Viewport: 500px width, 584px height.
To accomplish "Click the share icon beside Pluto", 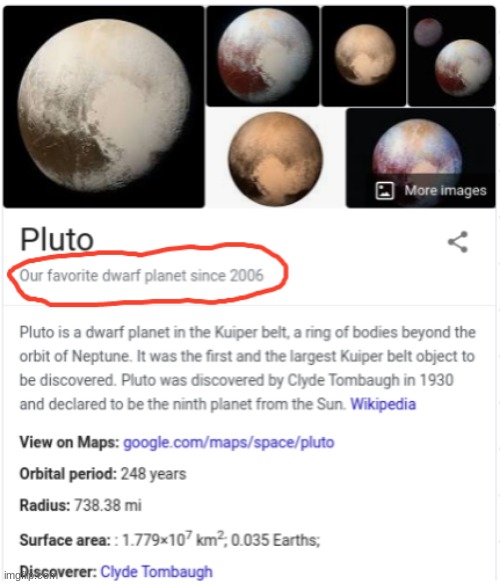I will tap(458, 242).
